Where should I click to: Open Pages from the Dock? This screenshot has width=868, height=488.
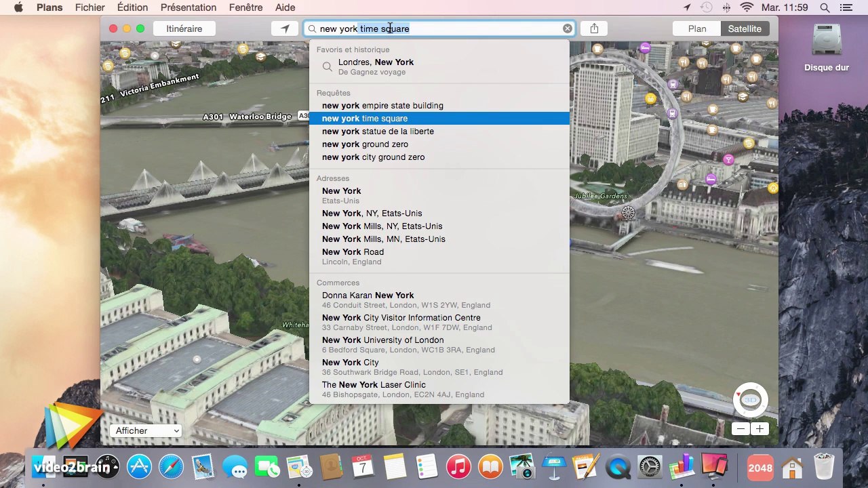[x=586, y=467]
